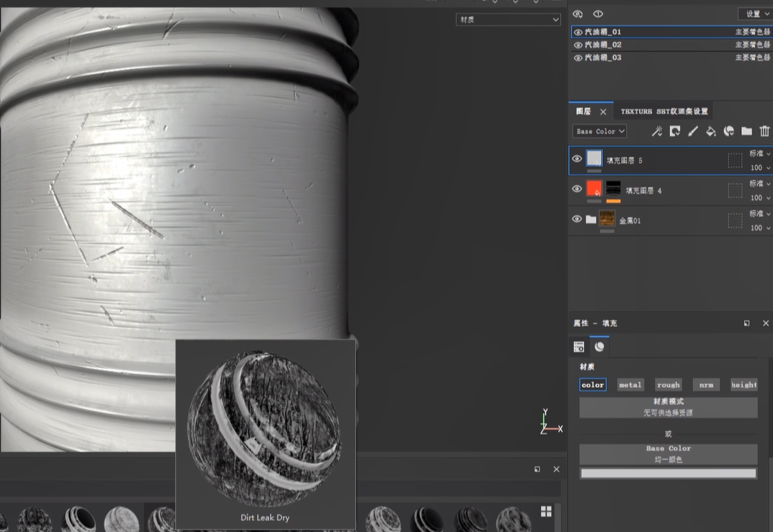Click the Base Color uniform color swatch
The height and width of the screenshot is (532, 773).
[x=668, y=473]
